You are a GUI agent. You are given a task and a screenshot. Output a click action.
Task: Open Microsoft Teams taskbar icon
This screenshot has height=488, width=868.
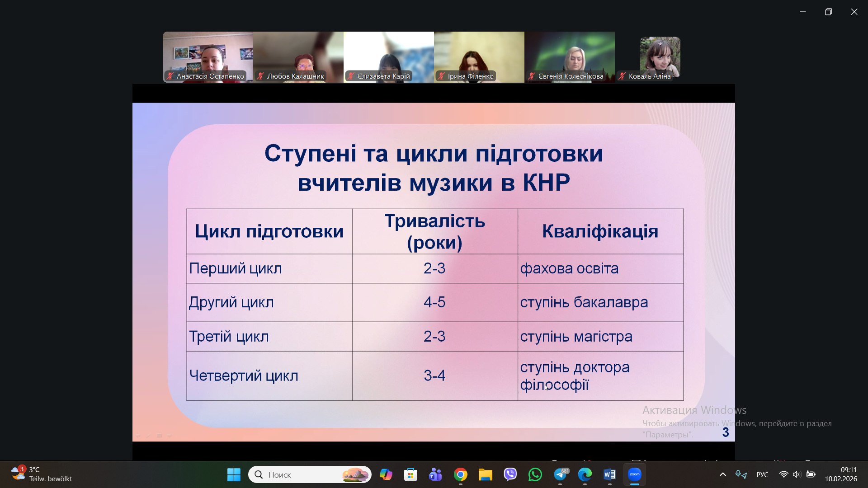coord(435,474)
